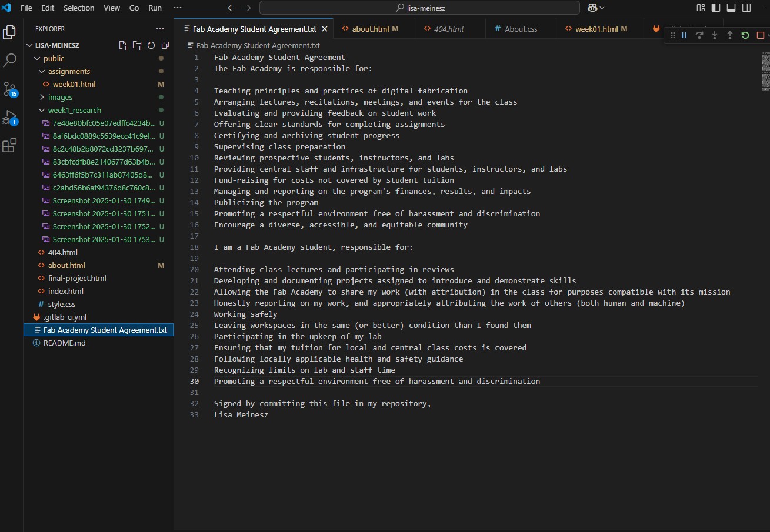The height and width of the screenshot is (532, 770).
Task: Close the Fab Academy Student Agreement.txt tab
Action: (x=325, y=29)
